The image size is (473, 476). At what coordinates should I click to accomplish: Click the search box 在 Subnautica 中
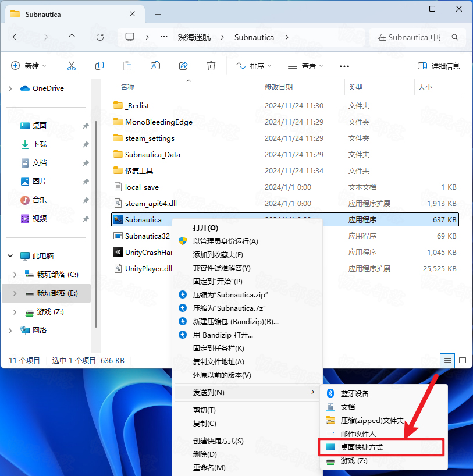[418, 37]
